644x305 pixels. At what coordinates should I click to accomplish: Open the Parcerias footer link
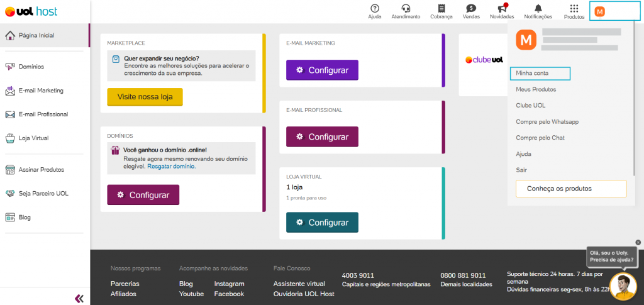coord(125,284)
